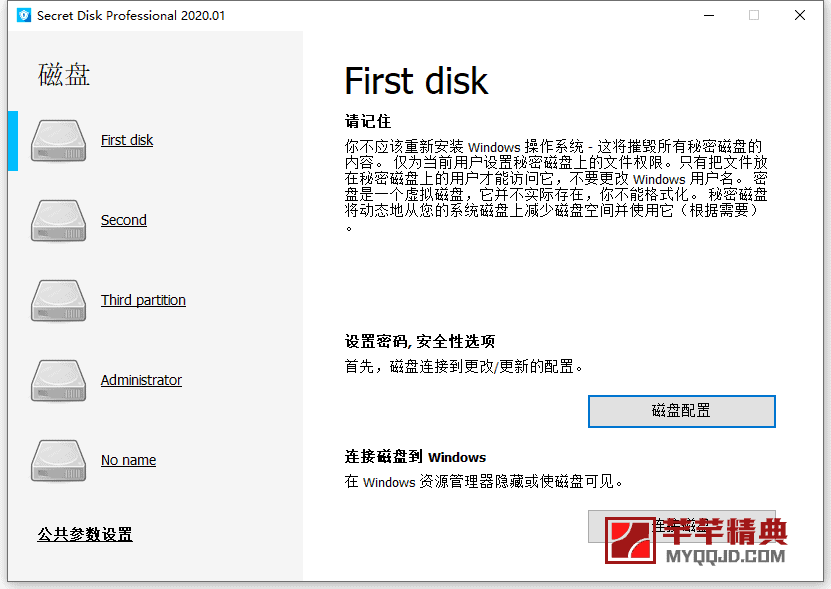Click the 连接磁盘 connect button
Viewport: 831px width, 589px height.
(681, 527)
